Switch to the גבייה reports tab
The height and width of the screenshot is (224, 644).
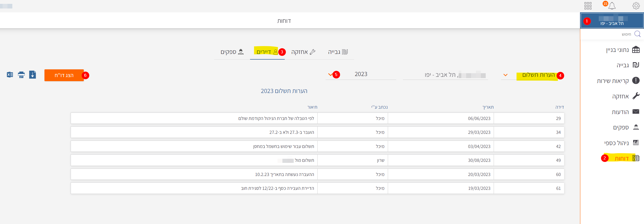pyautogui.click(x=338, y=52)
